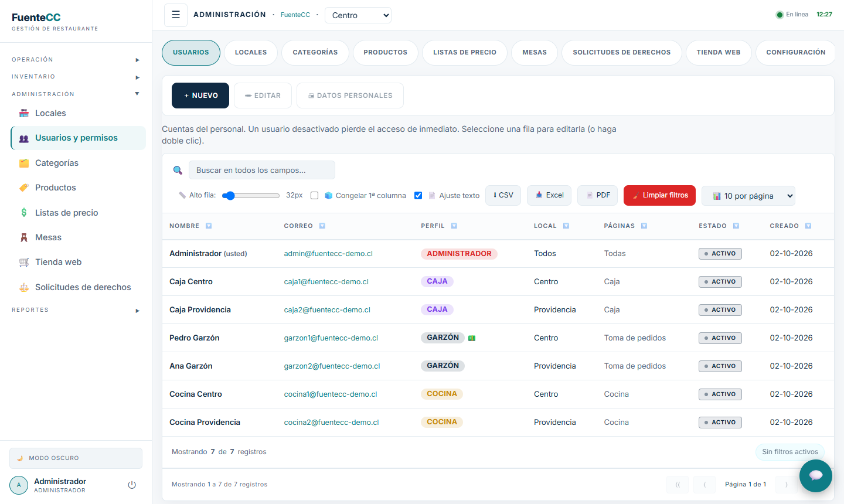
Task: Click the magnifier search icon
Action: [178, 171]
